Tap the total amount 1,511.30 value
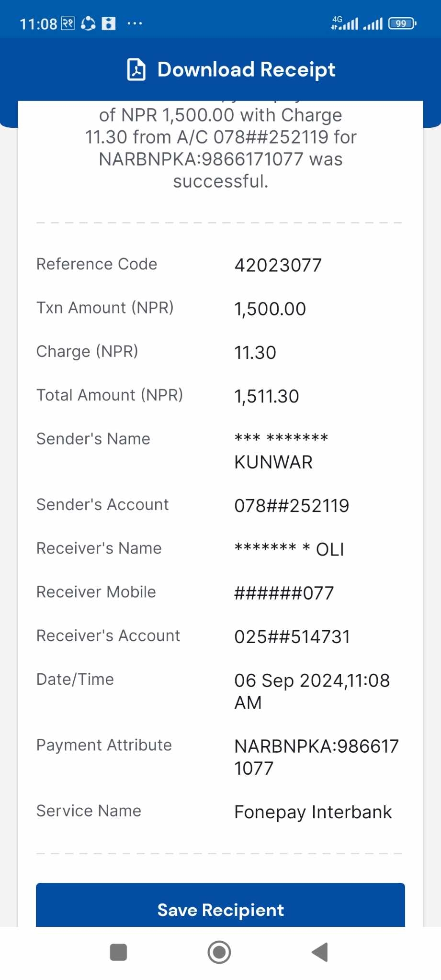This screenshot has width=441, height=980. point(266,397)
